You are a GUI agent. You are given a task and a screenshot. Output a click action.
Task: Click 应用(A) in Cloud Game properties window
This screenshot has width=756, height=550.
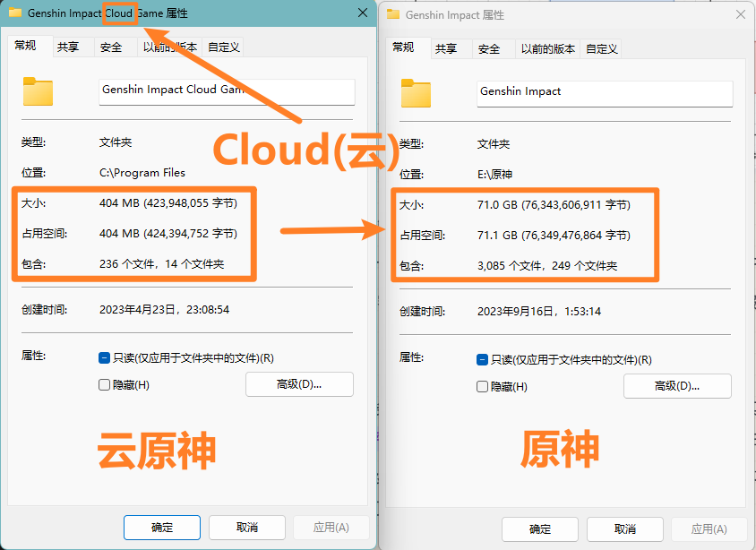click(x=331, y=528)
